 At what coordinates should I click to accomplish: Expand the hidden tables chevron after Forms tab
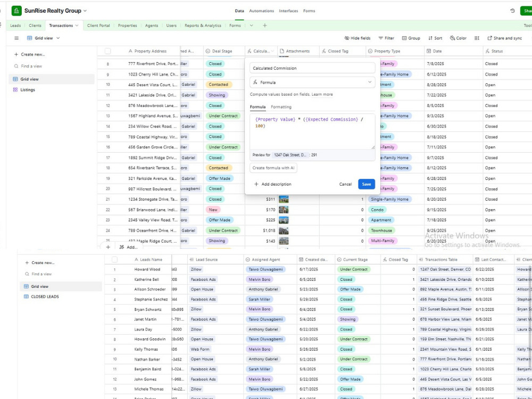coord(252,26)
